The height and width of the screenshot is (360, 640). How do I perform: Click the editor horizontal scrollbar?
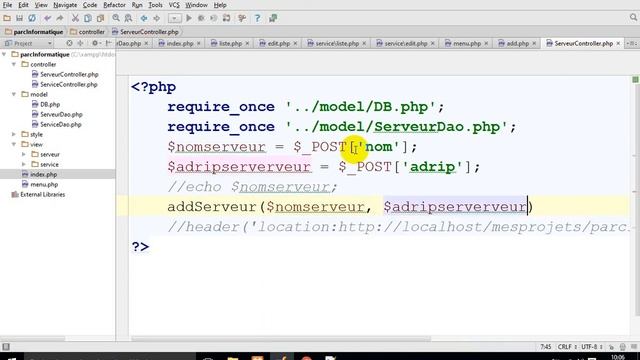(281, 339)
